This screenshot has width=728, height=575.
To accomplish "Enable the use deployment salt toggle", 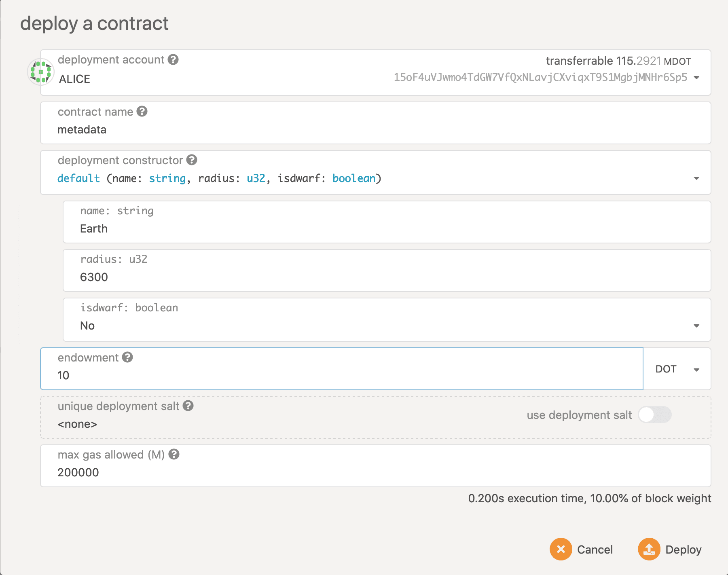I will point(654,414).
